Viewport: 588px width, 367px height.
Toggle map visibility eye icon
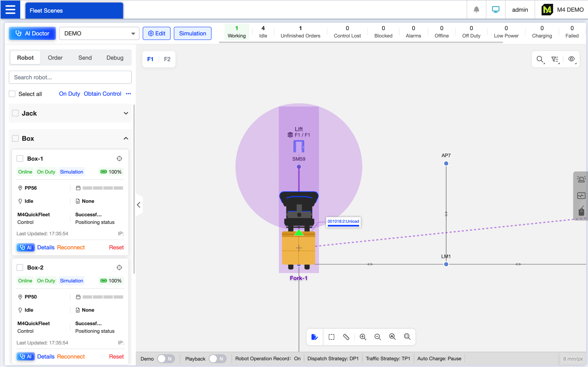coord(571,59)
